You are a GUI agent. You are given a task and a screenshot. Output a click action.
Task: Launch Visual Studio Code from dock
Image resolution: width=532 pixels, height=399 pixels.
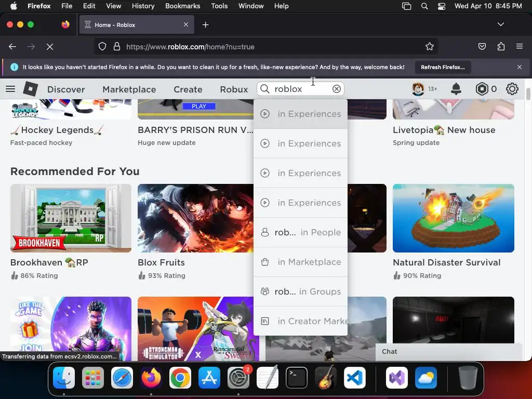click(x=354, y=378)
